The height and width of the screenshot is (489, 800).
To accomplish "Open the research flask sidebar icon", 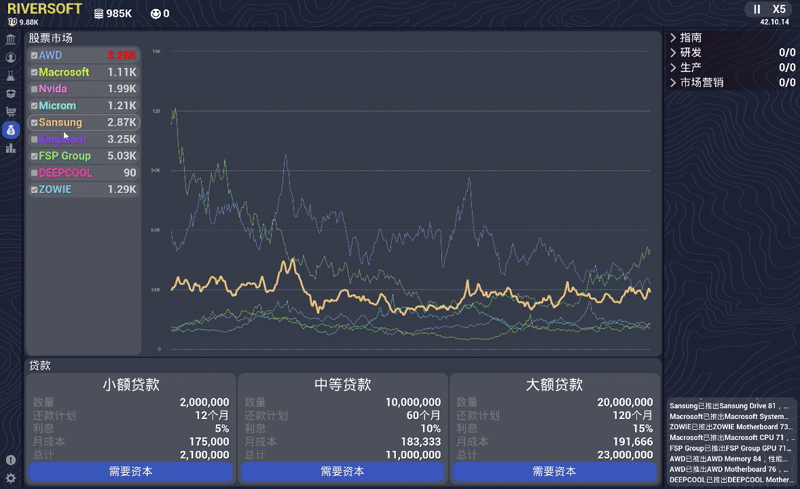I will tap(10, 76).
